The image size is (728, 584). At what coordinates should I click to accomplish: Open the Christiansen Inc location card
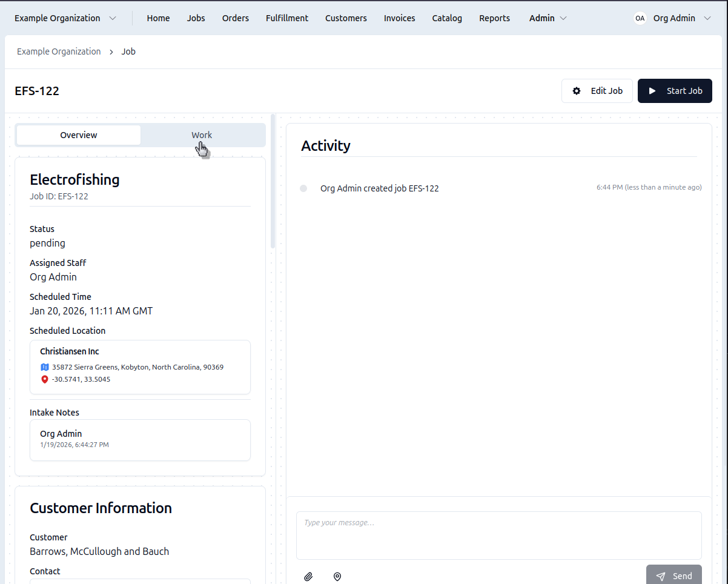[140, 367]
